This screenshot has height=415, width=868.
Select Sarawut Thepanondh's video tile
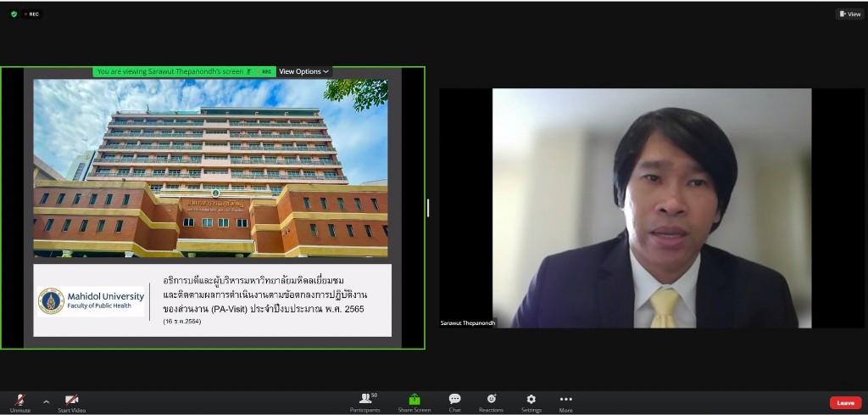coord(651,208)
